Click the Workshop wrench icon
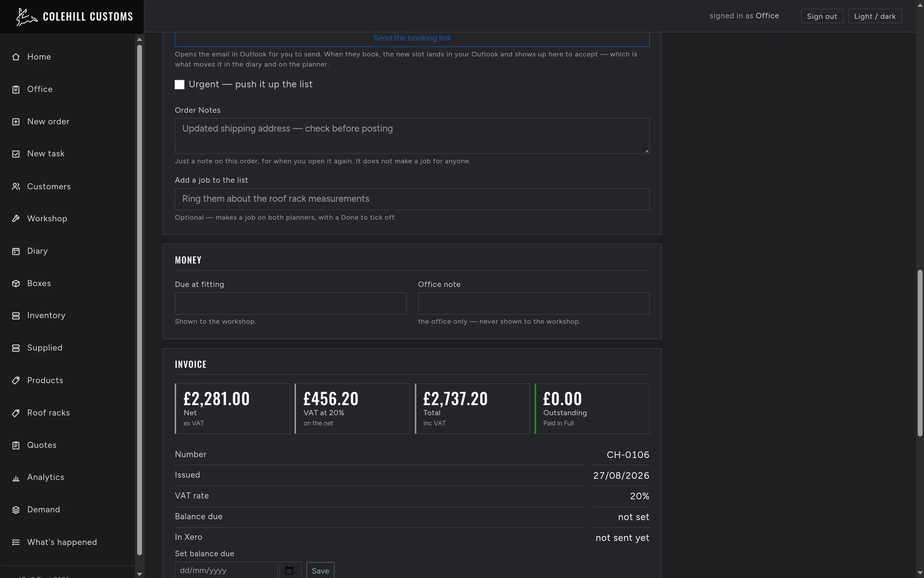 click(16, 219)
